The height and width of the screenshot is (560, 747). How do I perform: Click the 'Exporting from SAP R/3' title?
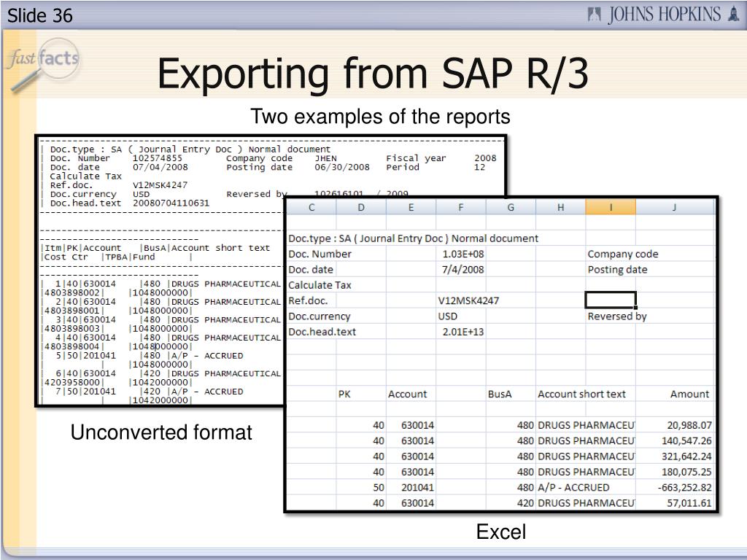pos(373,73)
